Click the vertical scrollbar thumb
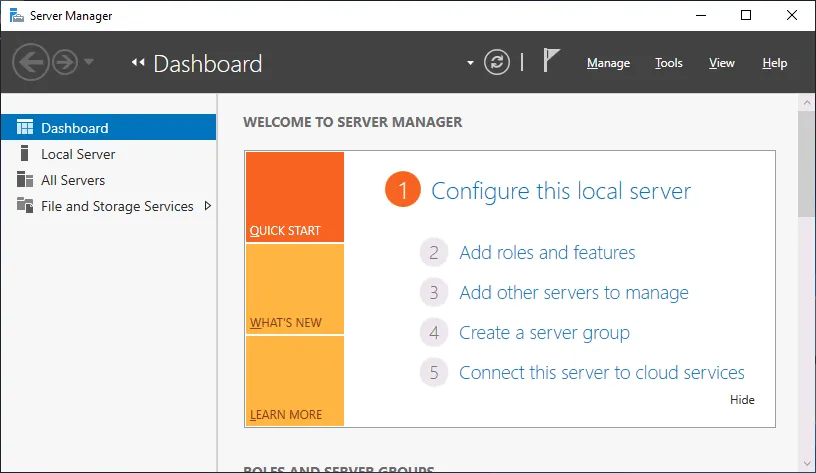Screen dimensions: 816x473 (806, 165)
